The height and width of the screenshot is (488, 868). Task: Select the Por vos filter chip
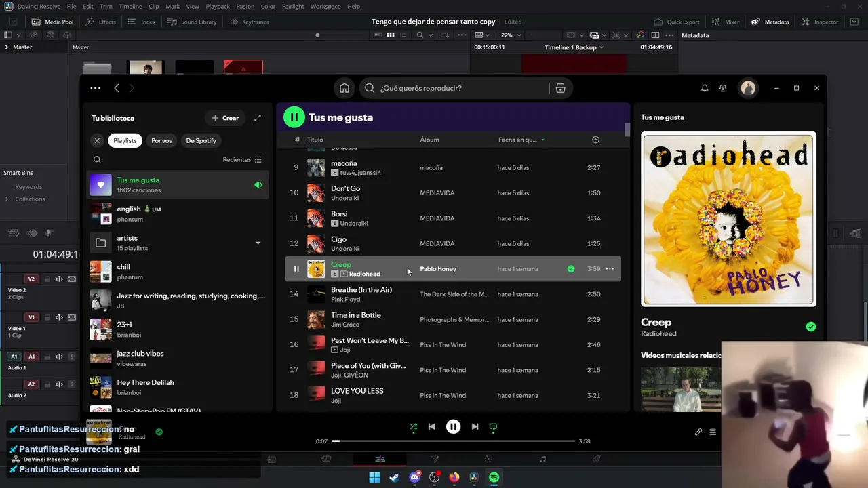tap(161, 140)
